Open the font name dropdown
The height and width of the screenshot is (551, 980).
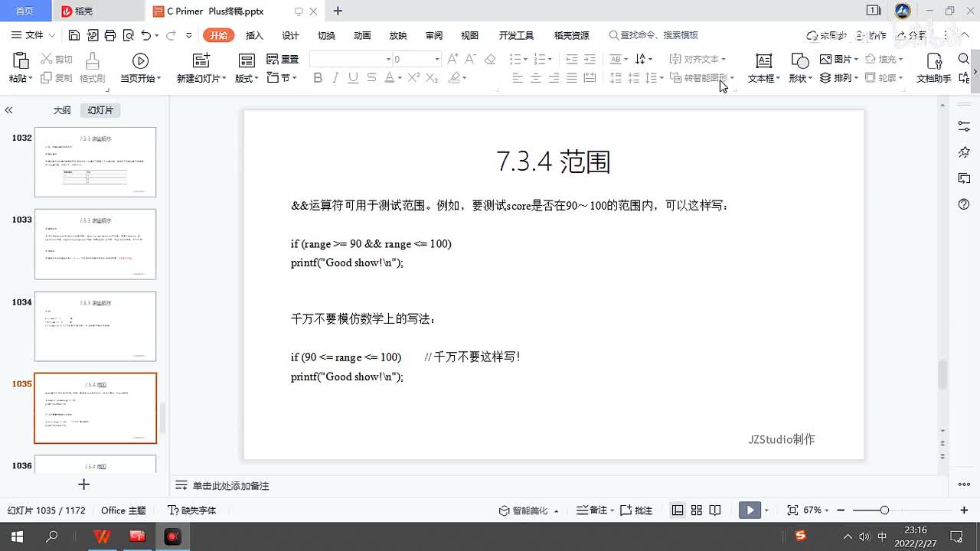[x=388, y=59]
